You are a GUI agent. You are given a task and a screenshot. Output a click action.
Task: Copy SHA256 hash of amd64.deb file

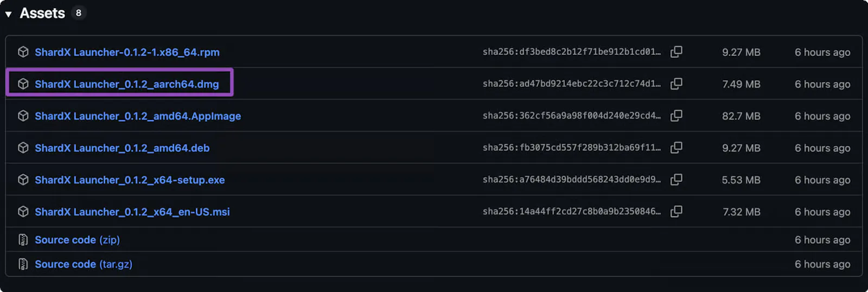pyautogui.click(x=676, y=148)
